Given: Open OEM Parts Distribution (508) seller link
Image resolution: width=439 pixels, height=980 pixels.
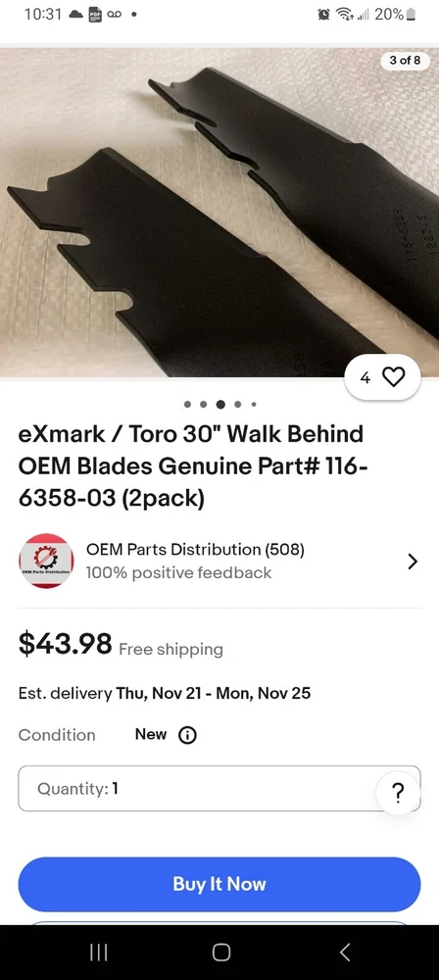Looking at the screenshot, I should tap(195, 550).
